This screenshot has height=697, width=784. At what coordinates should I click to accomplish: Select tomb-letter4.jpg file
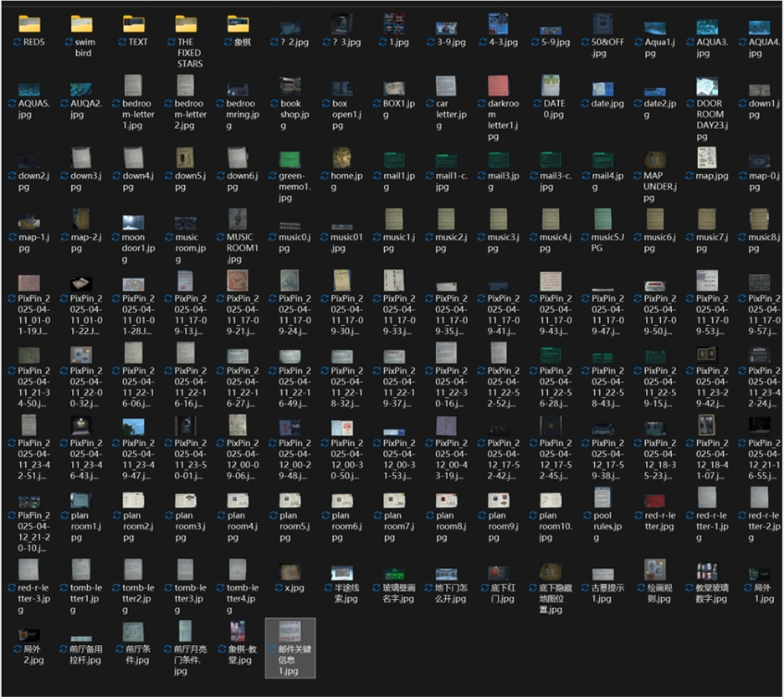pyautogui.click(x=238, y=588)
